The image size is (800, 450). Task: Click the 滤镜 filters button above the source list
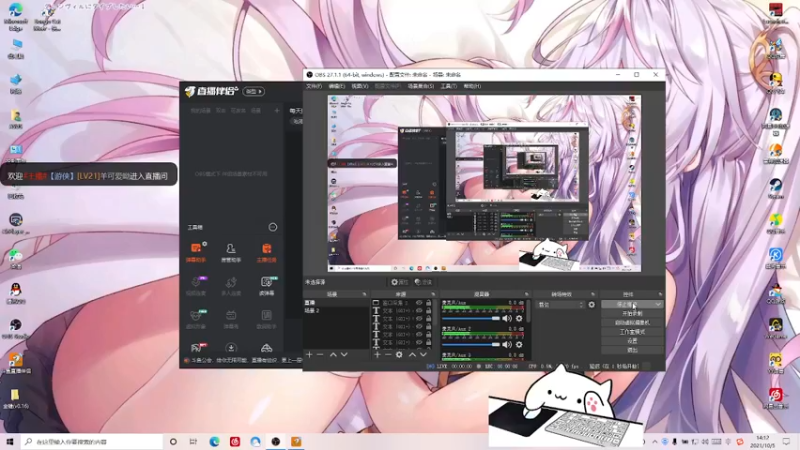click(x=423, y=282)
